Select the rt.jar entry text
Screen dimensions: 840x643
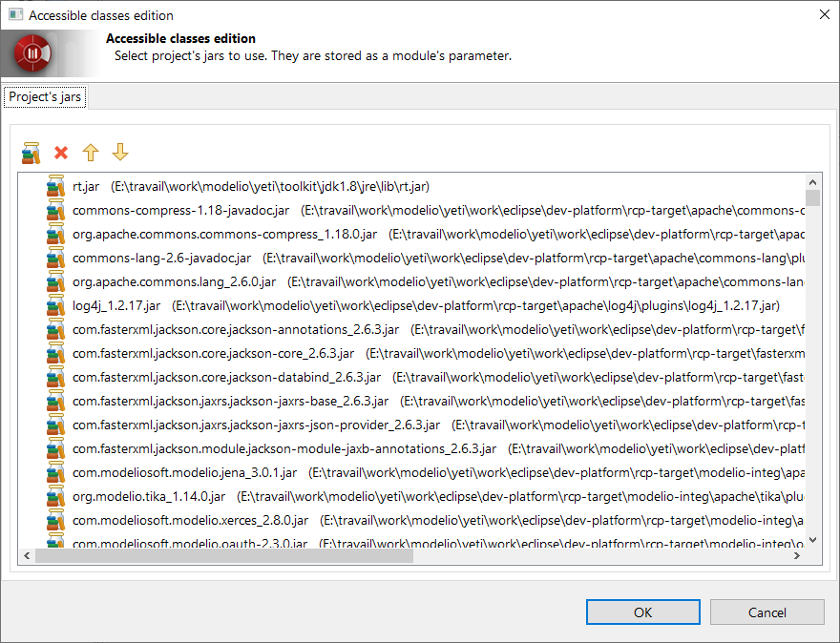point(251,186)
